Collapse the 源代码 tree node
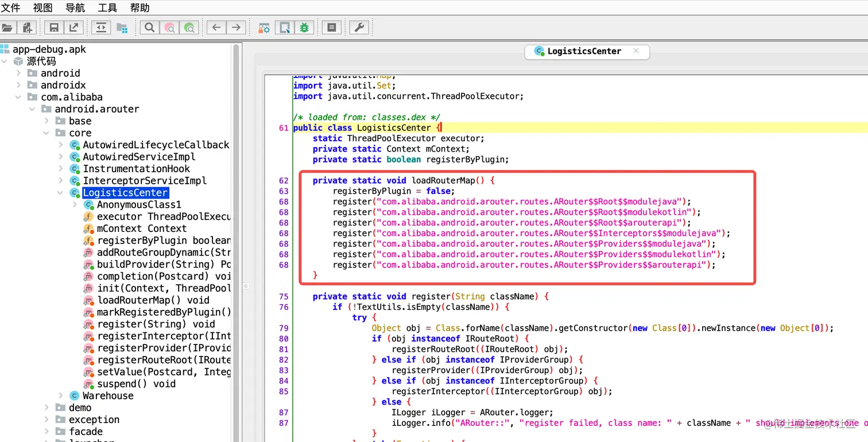The height and width of the screenshot is (442, 868). [5, 61]
